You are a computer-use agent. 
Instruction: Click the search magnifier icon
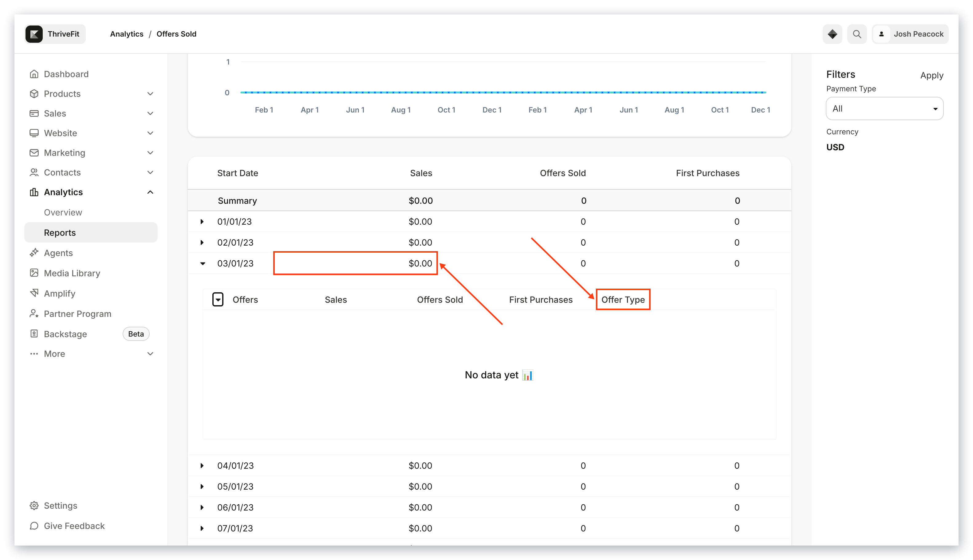tap(857, 34)
